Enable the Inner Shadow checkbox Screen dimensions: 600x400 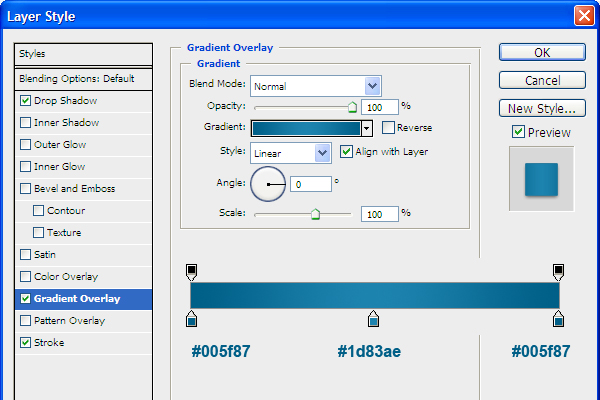tap(25, 122)
